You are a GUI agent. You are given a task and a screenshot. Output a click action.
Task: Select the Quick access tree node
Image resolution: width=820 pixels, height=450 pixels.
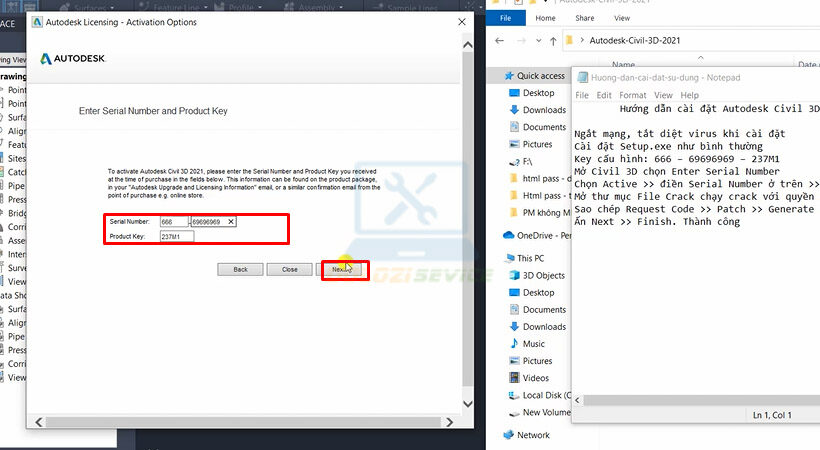[540, 76]
